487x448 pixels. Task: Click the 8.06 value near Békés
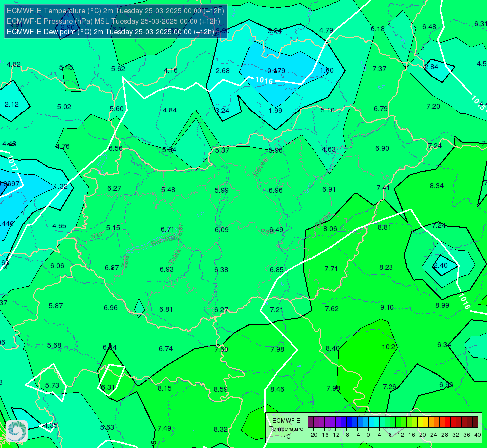tap(330, 229)
